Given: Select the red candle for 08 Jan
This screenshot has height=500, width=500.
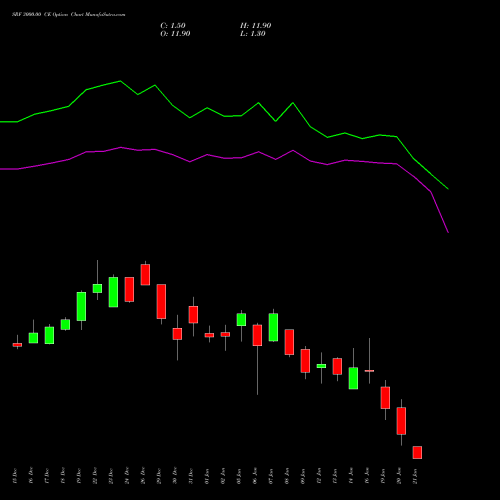Looking at the screenshot, I should click(x=289, y=342).
